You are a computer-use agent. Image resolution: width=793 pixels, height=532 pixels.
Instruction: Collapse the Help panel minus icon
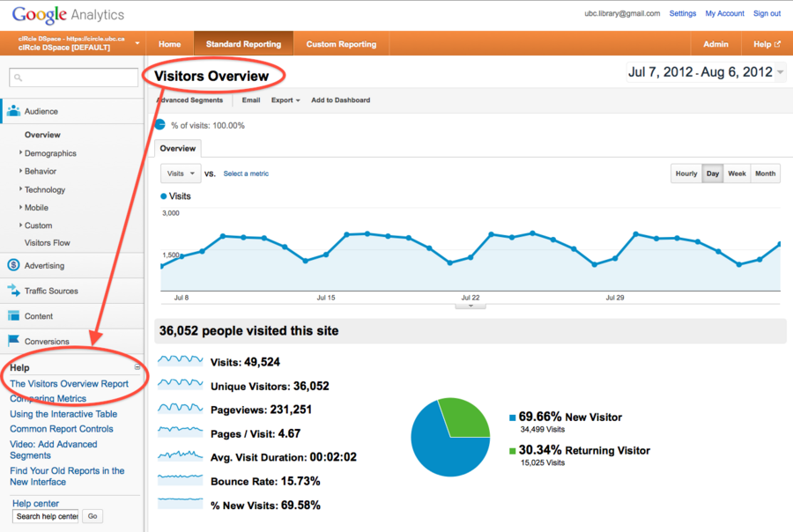click(x=137, y=367)
